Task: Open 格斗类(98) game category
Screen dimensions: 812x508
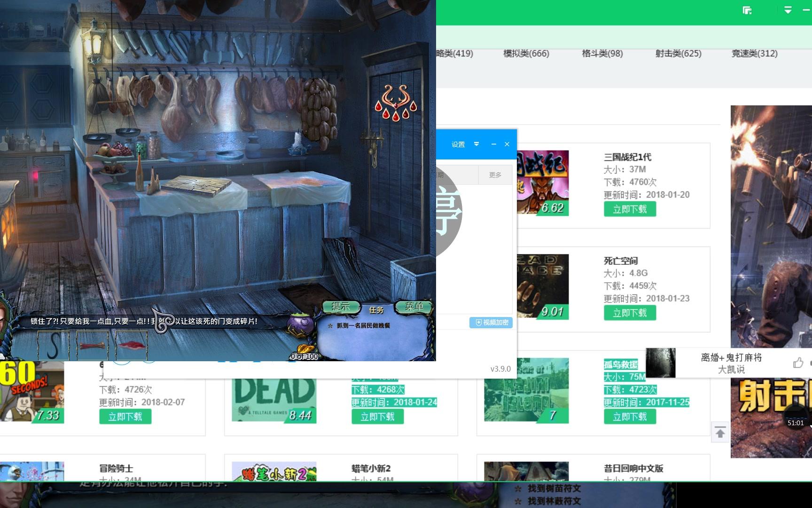Action: pyautogui.click(x=602, y=54)
